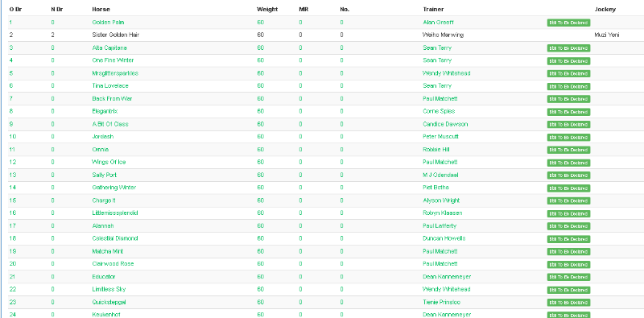Open the Clairwood Rose horse link

point(113,263)
